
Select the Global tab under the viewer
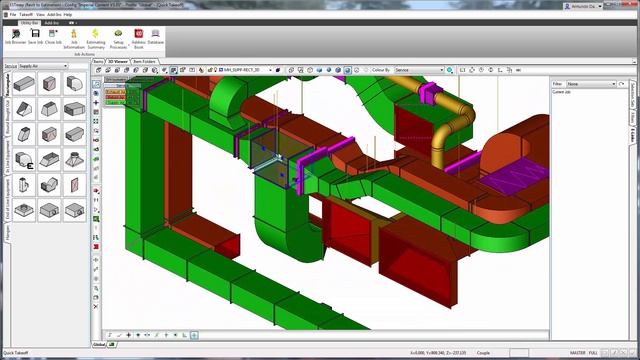[99, 344]
